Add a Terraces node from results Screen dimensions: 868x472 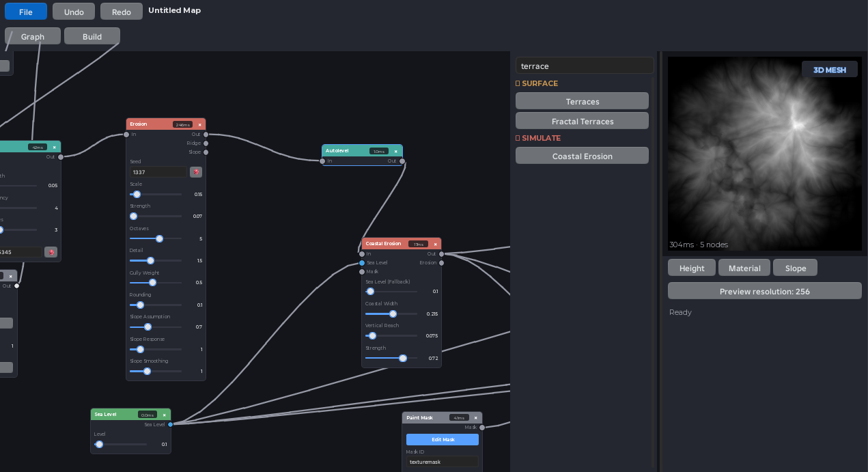pyautogui.click(x=582, y=101)
